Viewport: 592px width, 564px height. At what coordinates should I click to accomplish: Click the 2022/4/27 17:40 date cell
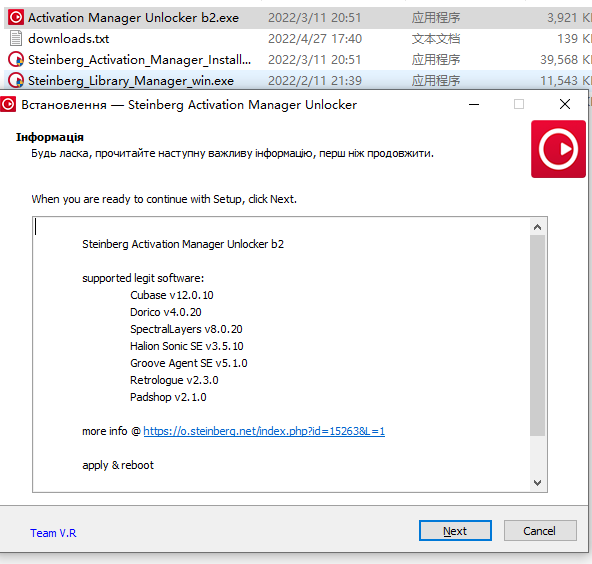point(315,39)
